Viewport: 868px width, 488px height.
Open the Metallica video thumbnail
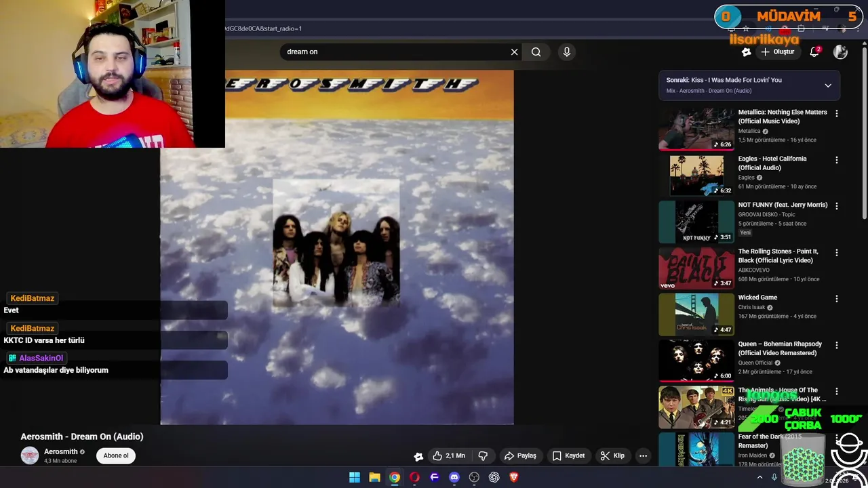[x=696, y=129]
